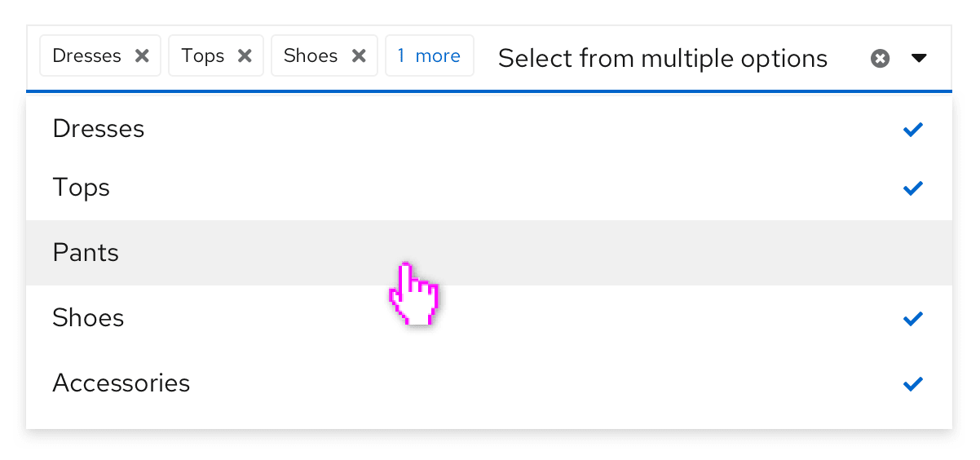
Task: Show hidden chips via "1 more" link
Action: [x=429, y=56]
